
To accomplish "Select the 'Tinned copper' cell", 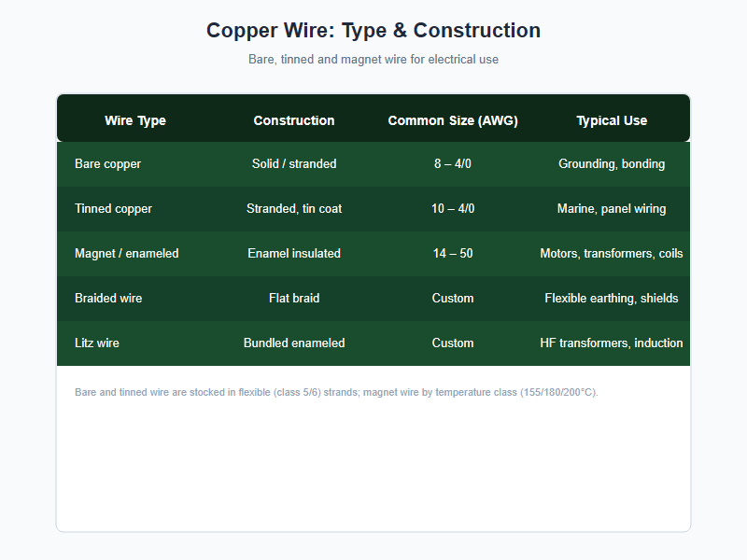I will coord(113,208).
